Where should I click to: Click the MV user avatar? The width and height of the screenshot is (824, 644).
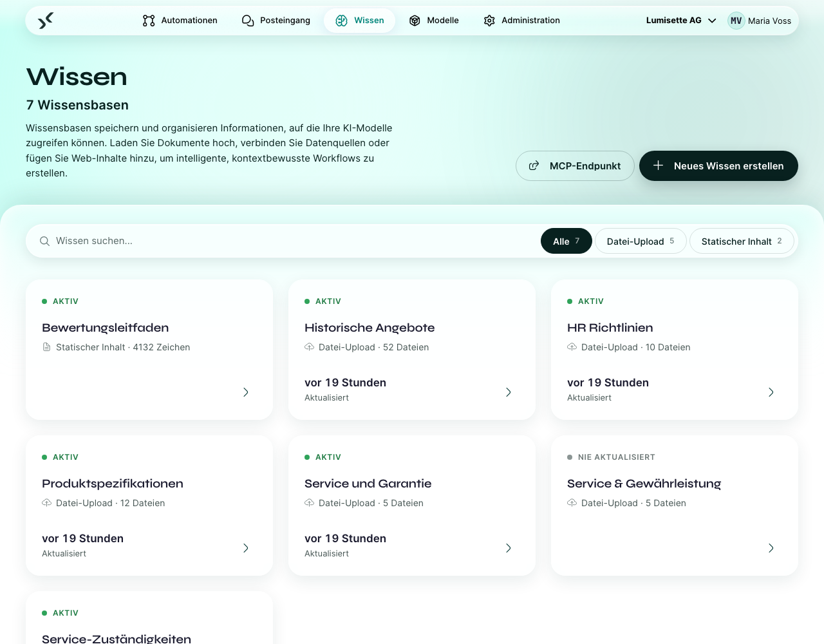(736, 21)
